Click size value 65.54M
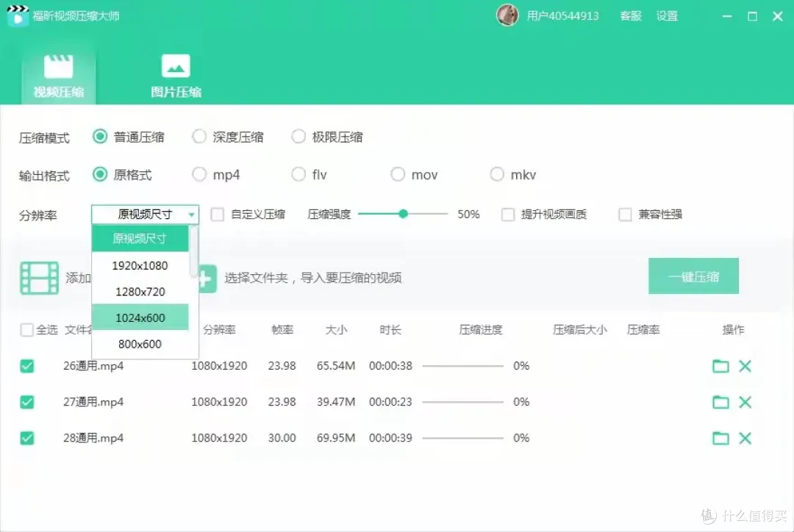This screenshot has height=532, width=794. click(336, 365)
